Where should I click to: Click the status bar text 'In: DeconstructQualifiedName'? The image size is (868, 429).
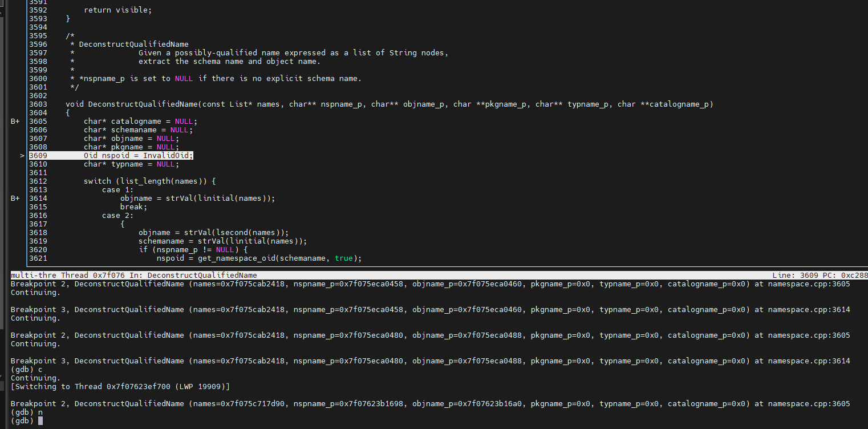point(193,276)
